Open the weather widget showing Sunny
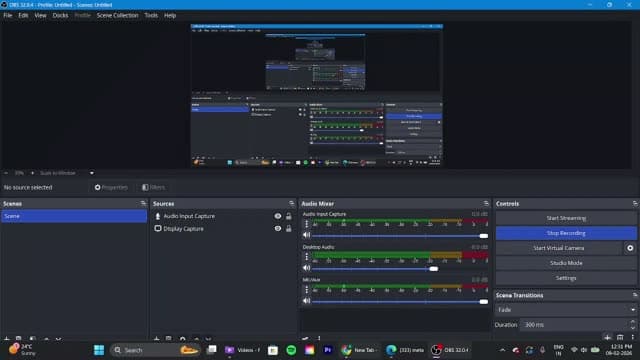This screenshot has width=640, height=360. (23, 350)
